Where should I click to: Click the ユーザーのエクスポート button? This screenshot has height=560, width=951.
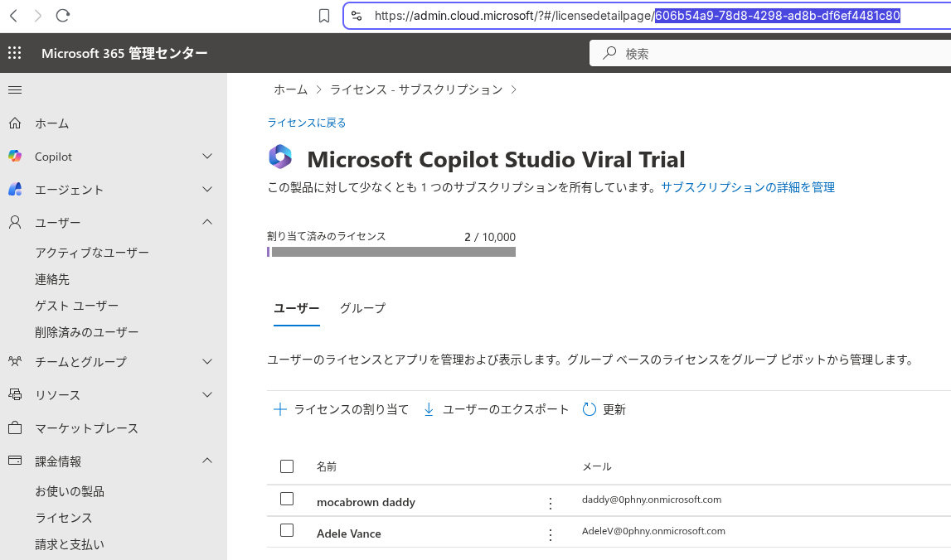click(x=496, y=410)
